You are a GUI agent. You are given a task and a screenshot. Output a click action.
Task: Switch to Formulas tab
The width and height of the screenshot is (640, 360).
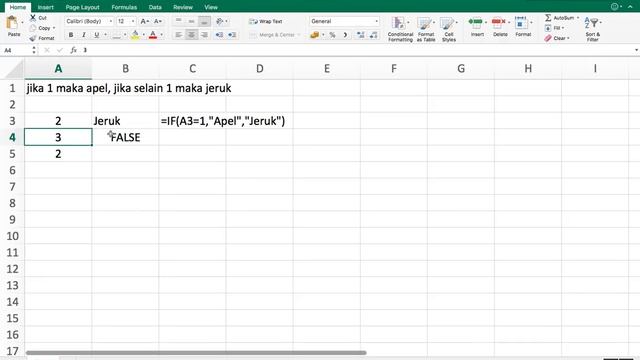pyautogui.click(x=124, y=7)
